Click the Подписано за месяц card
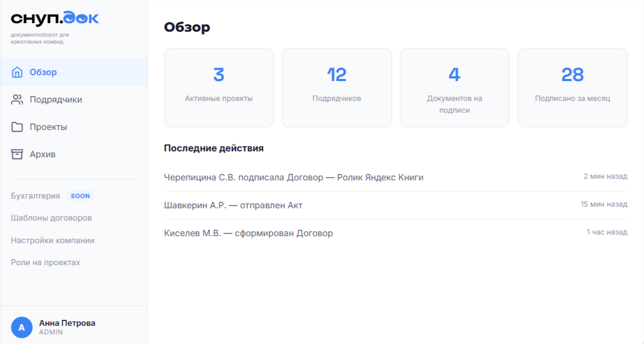This screenshot has width=644, height=344. point(572,87)
